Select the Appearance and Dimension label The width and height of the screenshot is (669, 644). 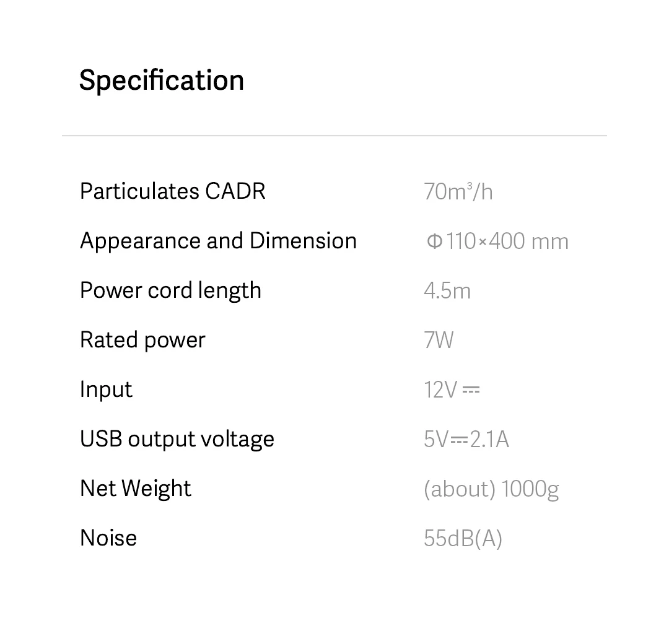(x=218, y=241)
